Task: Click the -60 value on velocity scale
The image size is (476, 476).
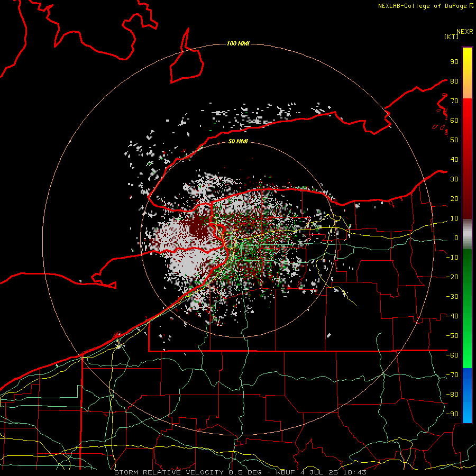Action: point(452,355)
